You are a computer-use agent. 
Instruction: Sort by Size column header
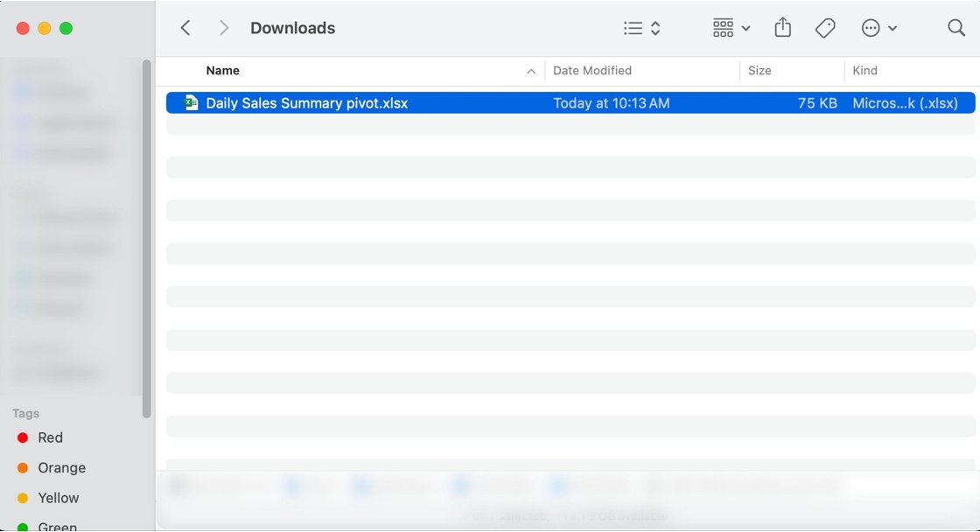pos(759,71)
